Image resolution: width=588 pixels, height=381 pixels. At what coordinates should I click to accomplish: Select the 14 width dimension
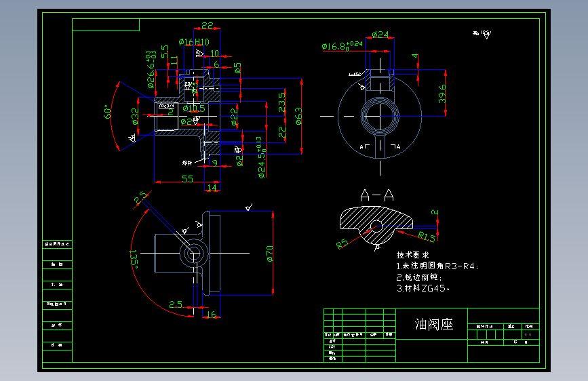tap(212, 187)
